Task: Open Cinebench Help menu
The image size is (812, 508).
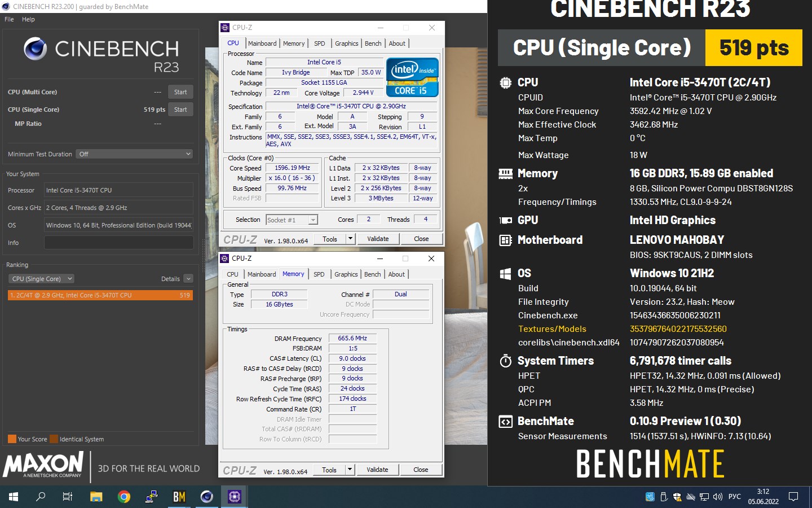Action: [x=28, y=19]
